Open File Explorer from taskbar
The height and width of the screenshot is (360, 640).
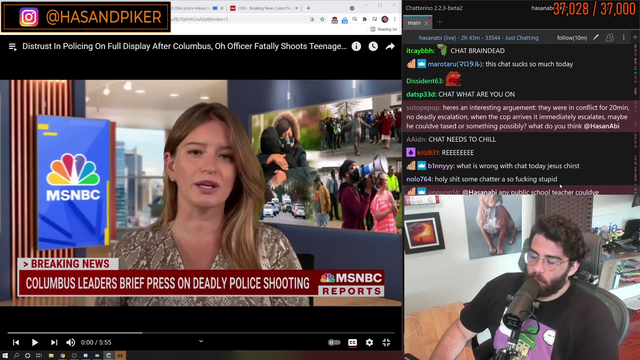pyautogui.click(x=51, y=356)
